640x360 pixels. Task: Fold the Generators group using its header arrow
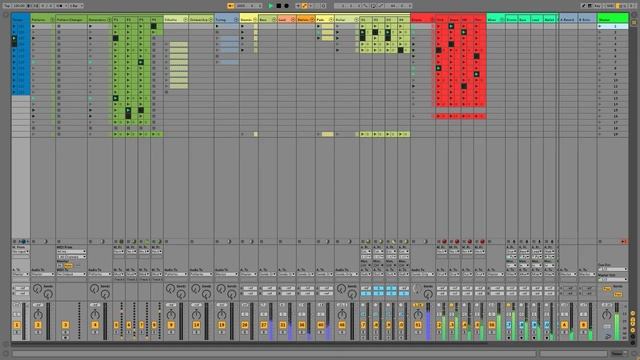[x=109, y=20]
